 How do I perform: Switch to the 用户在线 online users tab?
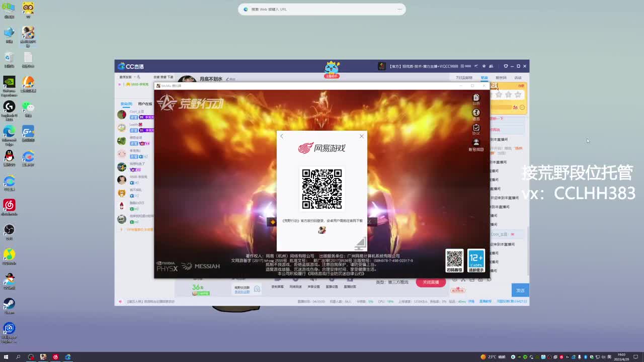[x=145, y=104]
